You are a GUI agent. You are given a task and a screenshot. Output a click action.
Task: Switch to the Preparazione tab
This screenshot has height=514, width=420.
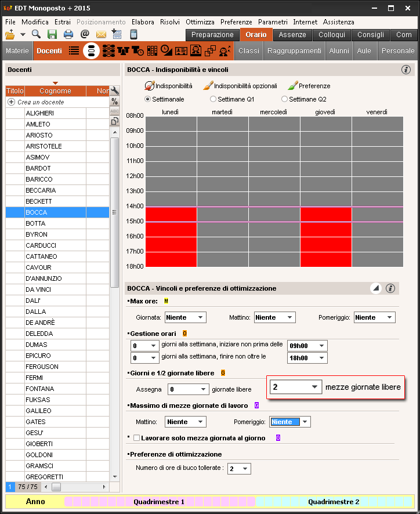(x=212, y=35)
